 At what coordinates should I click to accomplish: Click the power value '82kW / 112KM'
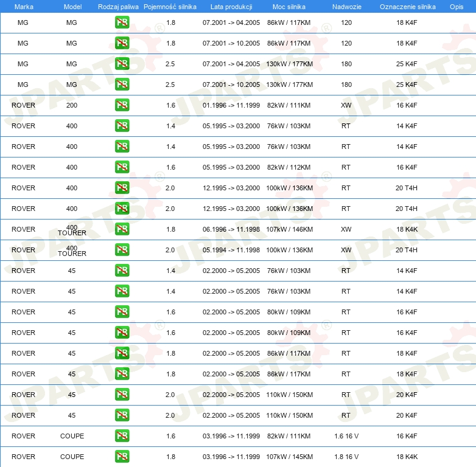(x=289, y=167)
